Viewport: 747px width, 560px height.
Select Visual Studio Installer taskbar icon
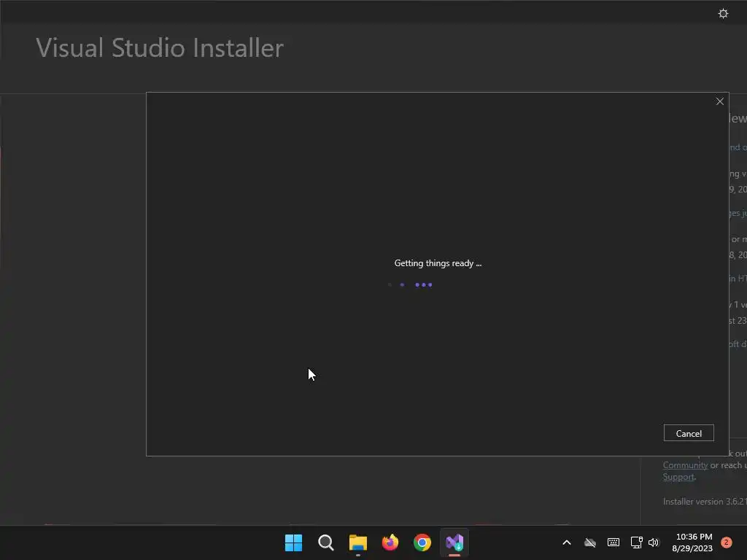click(454, 542)
